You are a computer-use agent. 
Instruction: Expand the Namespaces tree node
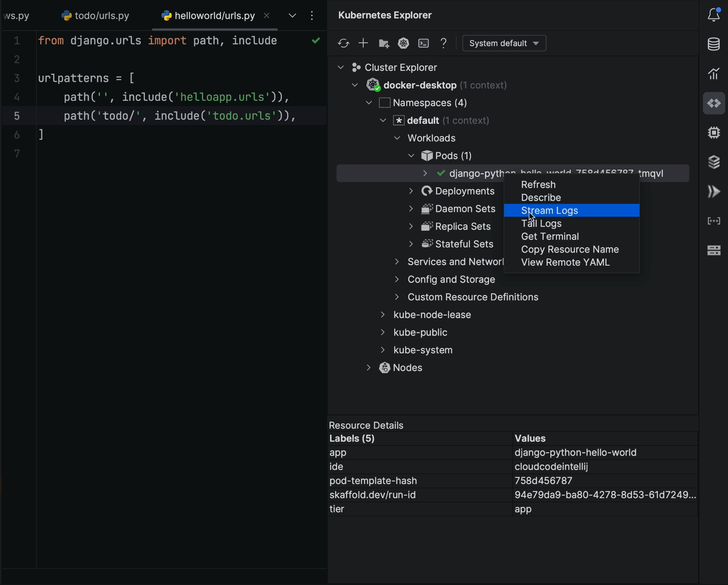369,102
